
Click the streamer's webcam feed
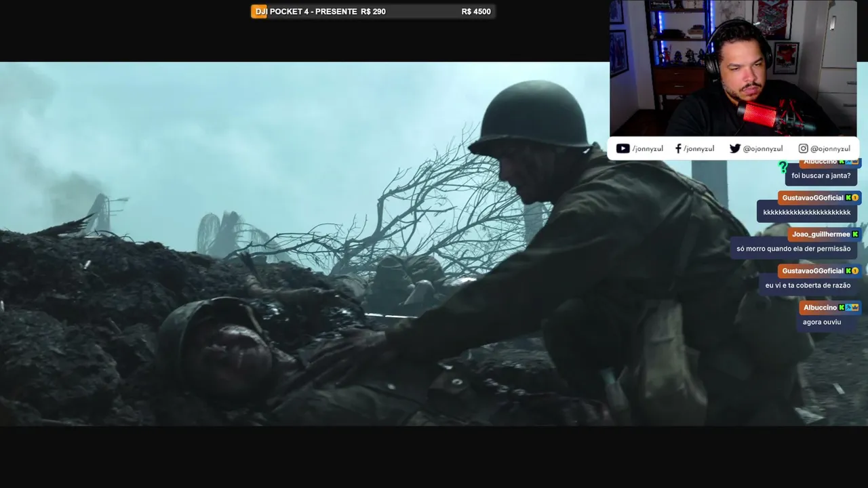coord(734,68)
